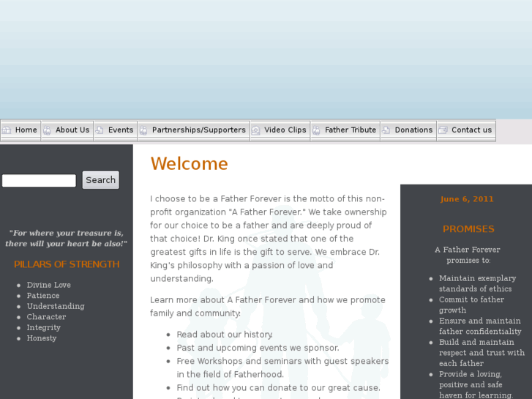
Task: Click the people icon beside About Us
Action: coord(47,130)
